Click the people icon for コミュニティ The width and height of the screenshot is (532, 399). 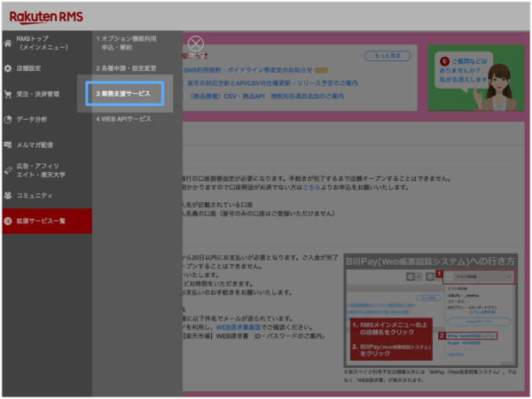pos(8,195)
